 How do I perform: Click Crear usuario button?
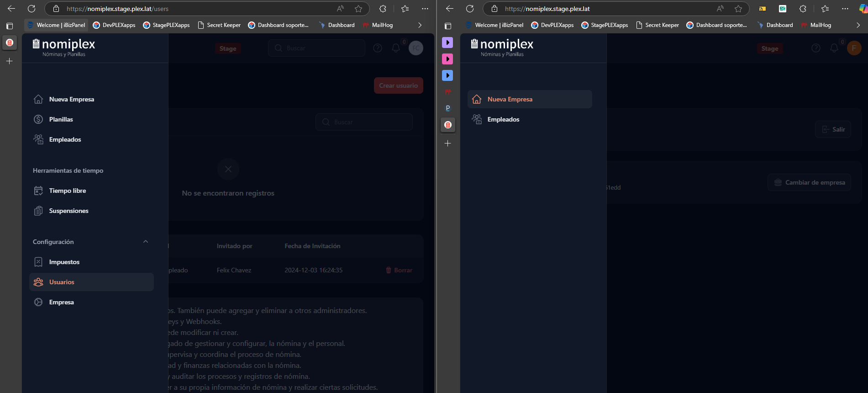399,85
